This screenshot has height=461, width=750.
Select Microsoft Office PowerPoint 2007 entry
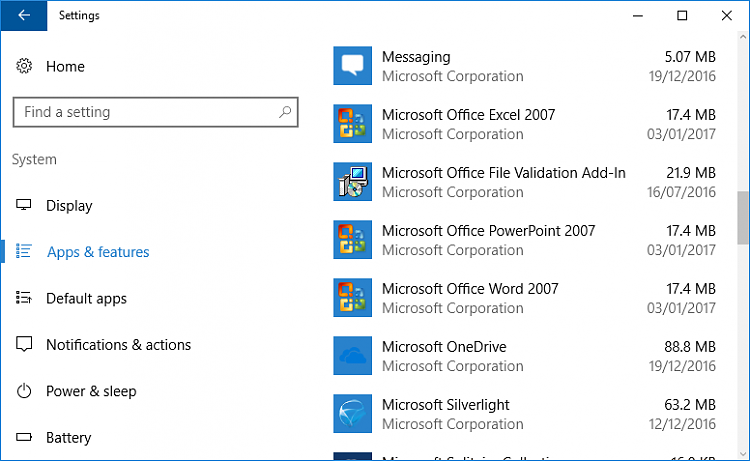coord(525,240)
